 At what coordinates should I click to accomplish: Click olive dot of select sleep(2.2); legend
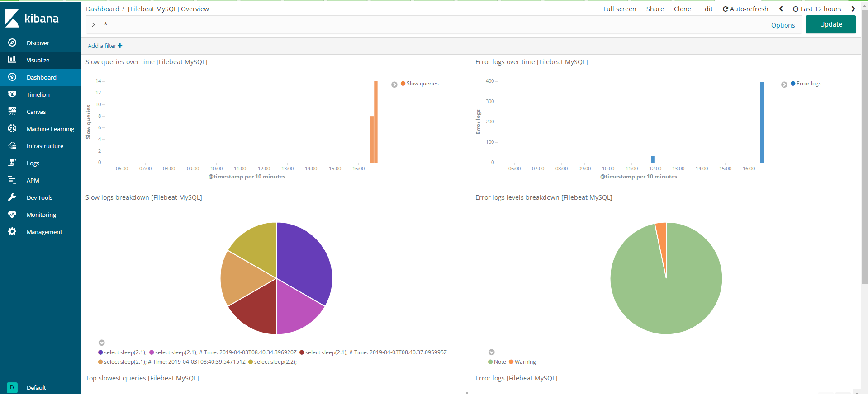click(x=251, y=362)
